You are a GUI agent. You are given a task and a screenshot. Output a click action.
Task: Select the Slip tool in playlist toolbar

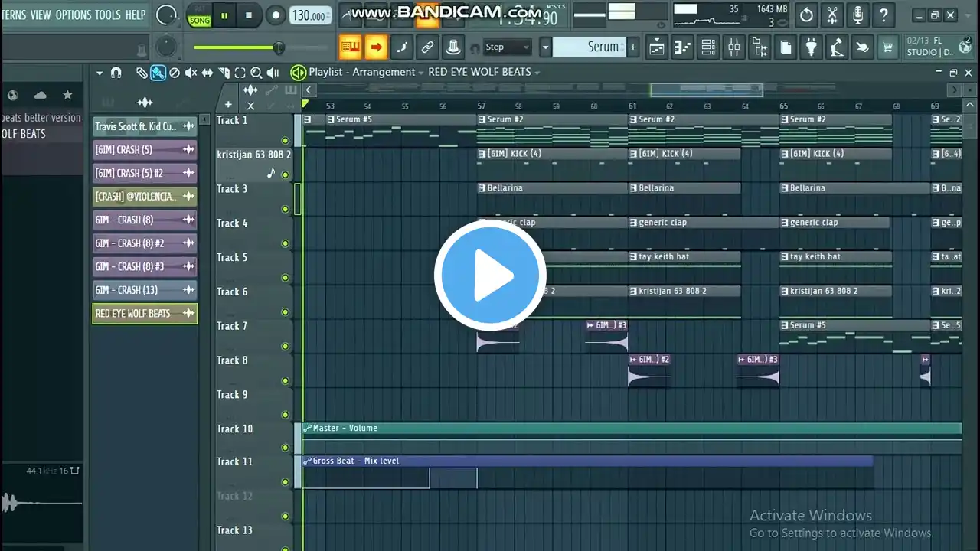[x=207, y=73]
